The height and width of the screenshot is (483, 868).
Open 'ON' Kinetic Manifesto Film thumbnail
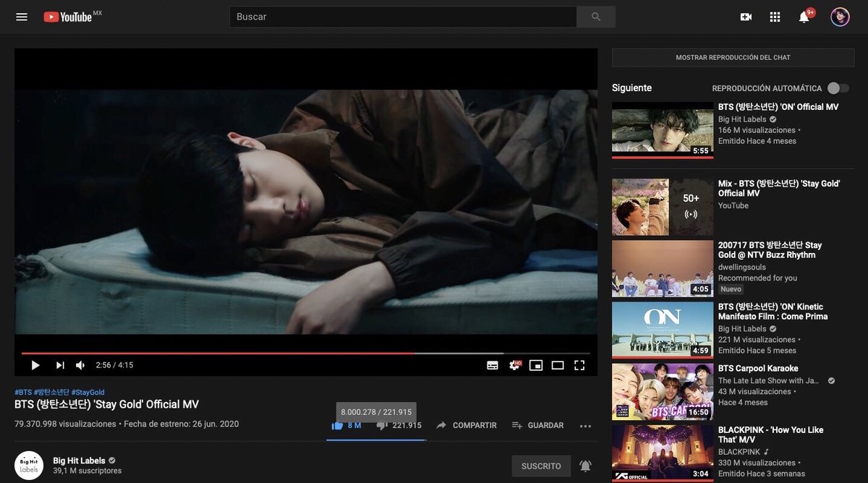click(663, 330)
